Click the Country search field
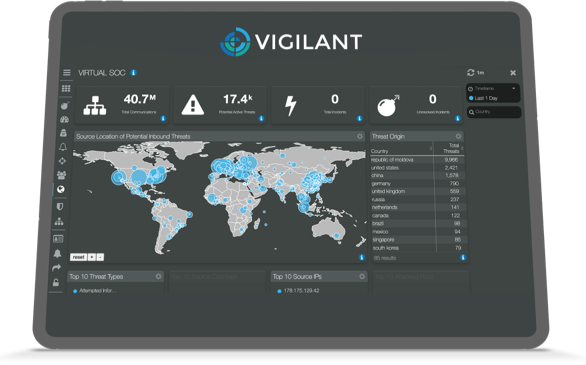This screenshot has width=586, height=365. coord(494,112)
